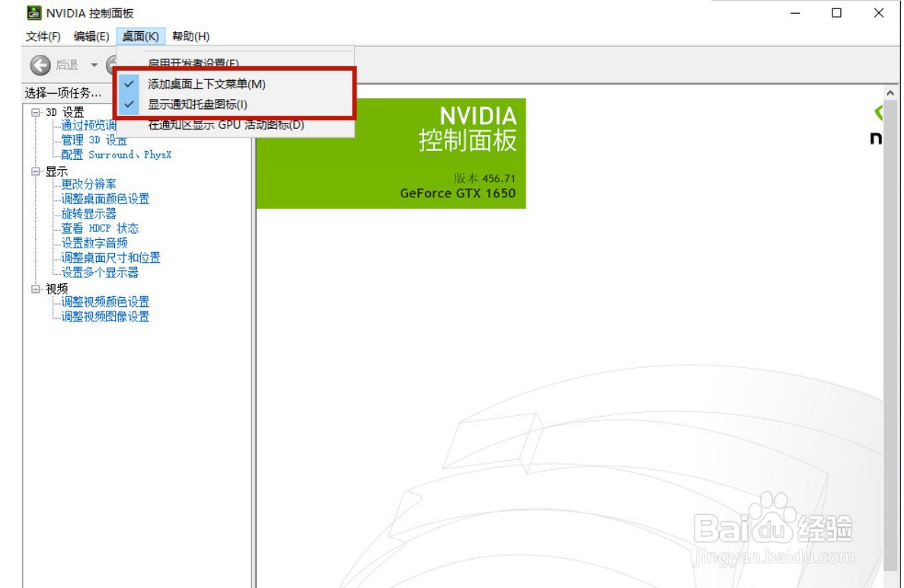This screenshot has height=588, width=904.
Task: Enable 在通知区显示 GPU 活动图标(D)
Action: click(x=235, y=124)
